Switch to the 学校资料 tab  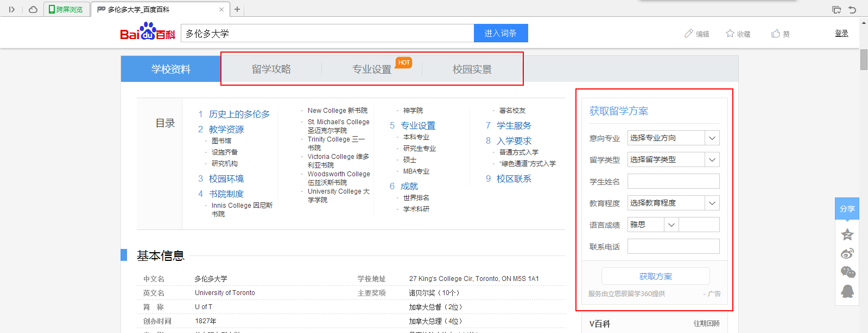[x=171, y=69]
